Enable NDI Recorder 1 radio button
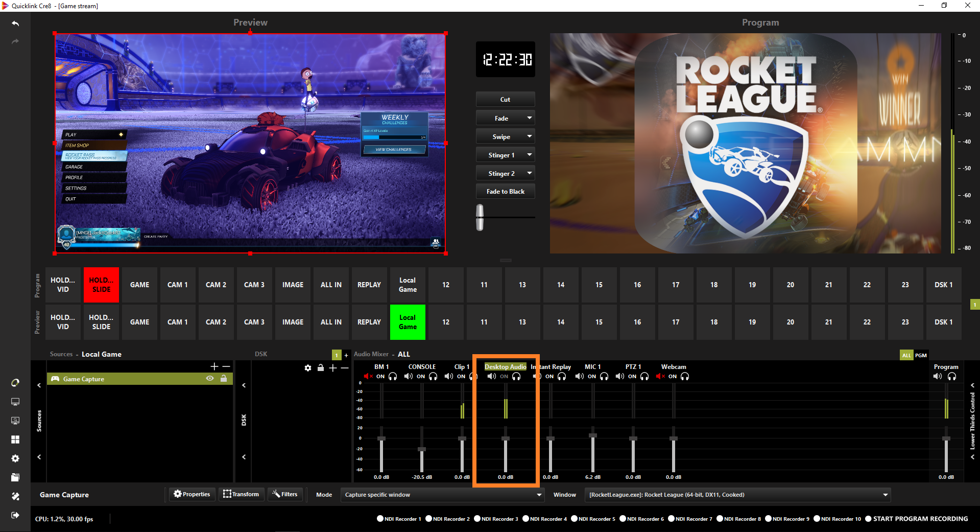 point(380,519)
